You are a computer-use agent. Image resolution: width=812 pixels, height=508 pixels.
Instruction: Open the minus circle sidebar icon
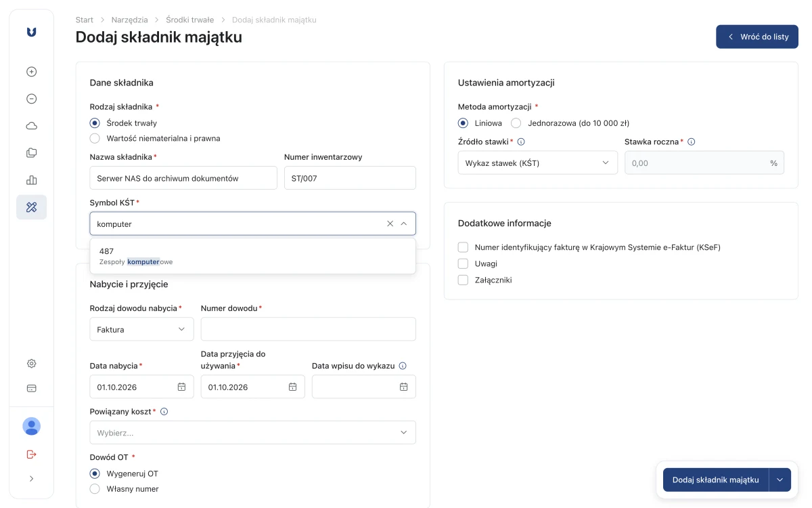(x=31, y=99)
